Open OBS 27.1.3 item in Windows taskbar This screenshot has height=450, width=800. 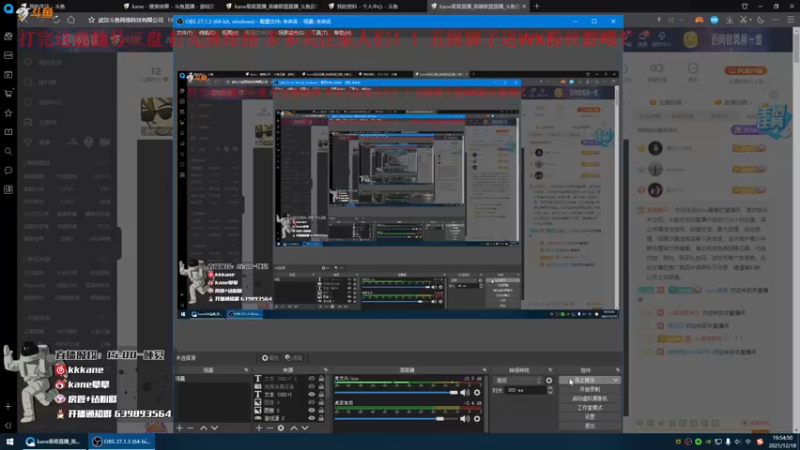(122, 441)
